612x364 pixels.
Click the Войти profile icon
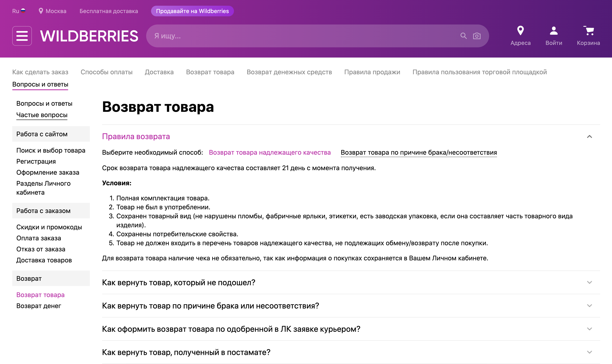click(554, 31)
